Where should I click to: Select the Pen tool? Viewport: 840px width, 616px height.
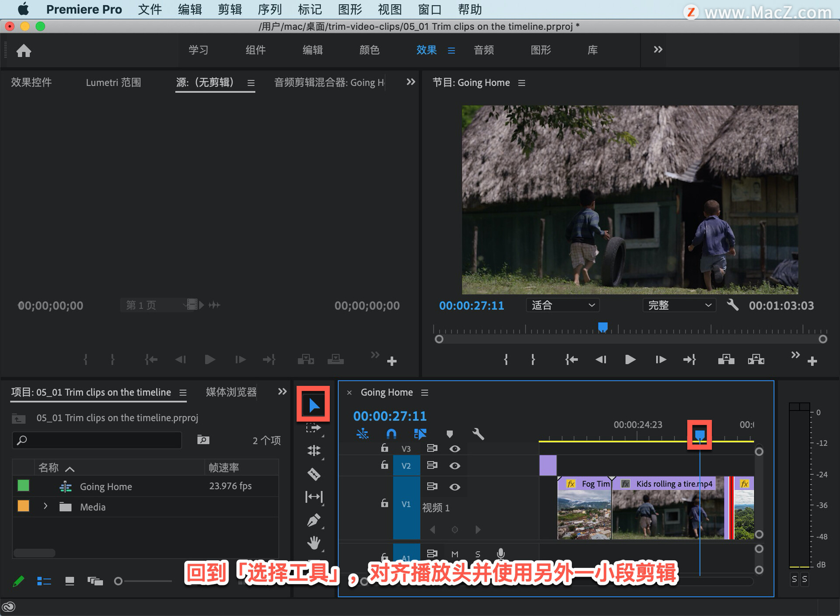click(314, 520)
